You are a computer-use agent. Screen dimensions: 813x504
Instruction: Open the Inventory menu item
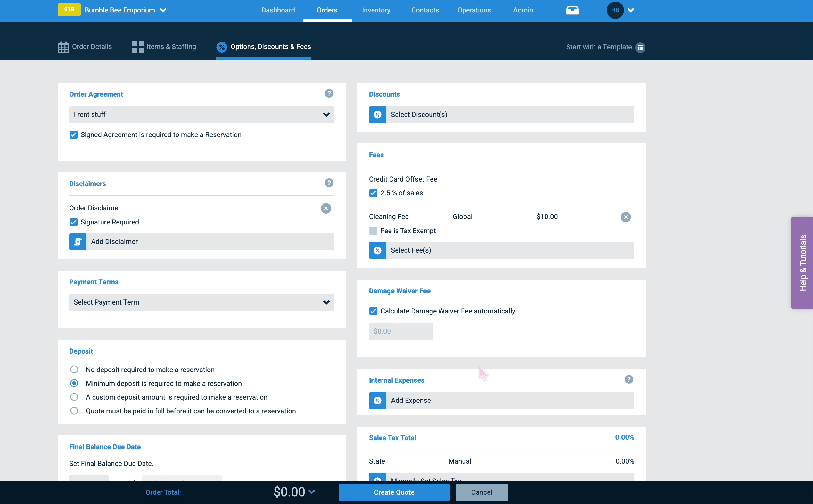tap(376, 10)
